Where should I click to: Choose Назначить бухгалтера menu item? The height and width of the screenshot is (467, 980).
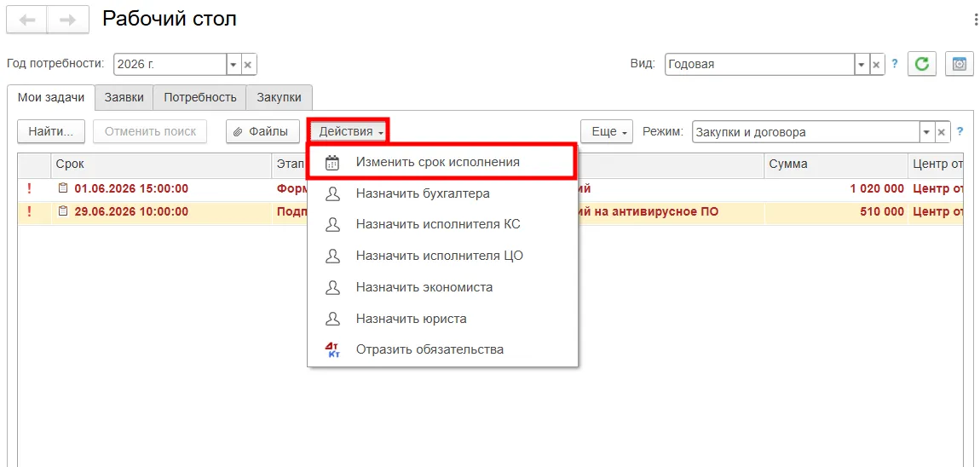442,193
